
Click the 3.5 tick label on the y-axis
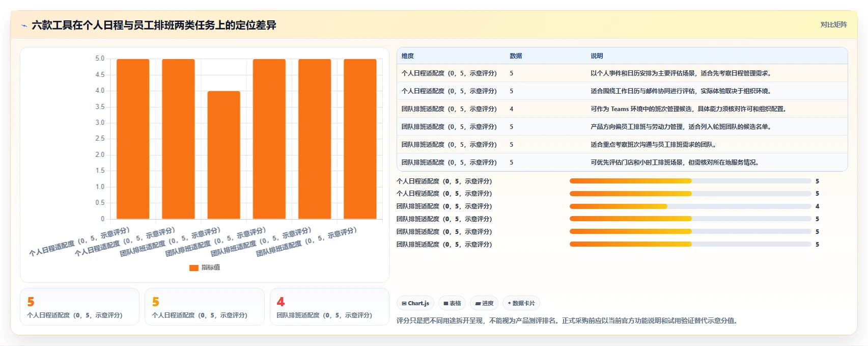[100, 107]
